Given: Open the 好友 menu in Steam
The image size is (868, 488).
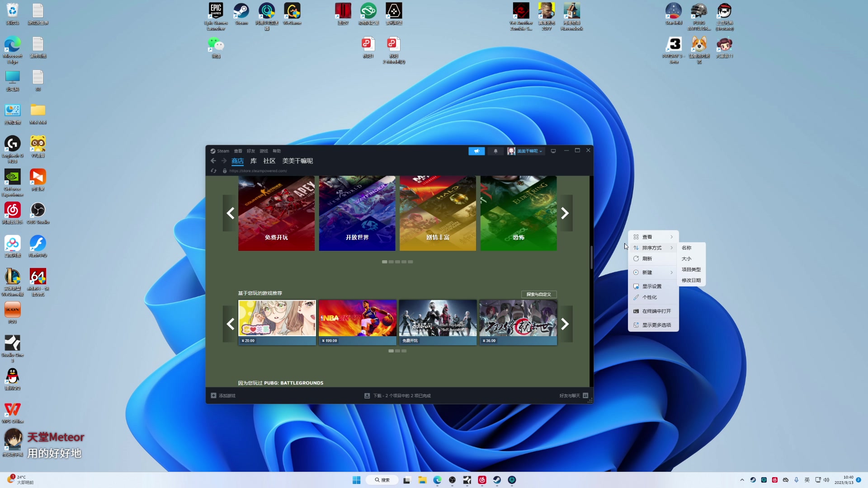Looking at the screenshot, I should tap(251, 151).
